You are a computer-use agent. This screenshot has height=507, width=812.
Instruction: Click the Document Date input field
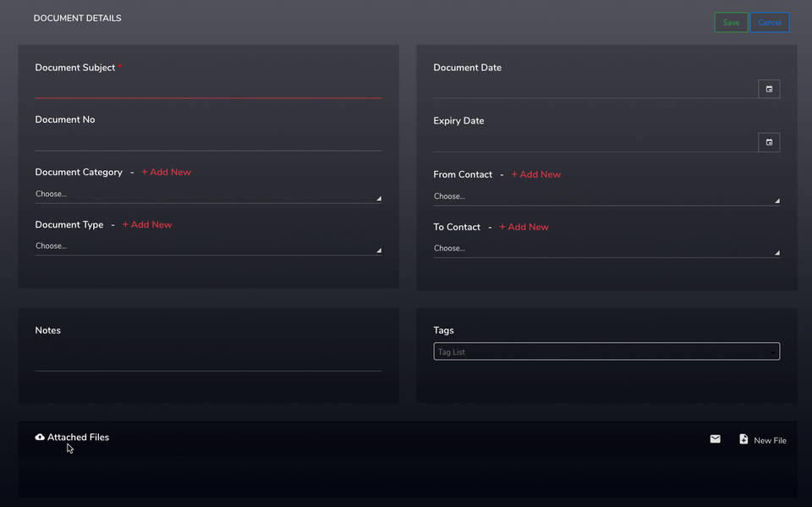595,89
